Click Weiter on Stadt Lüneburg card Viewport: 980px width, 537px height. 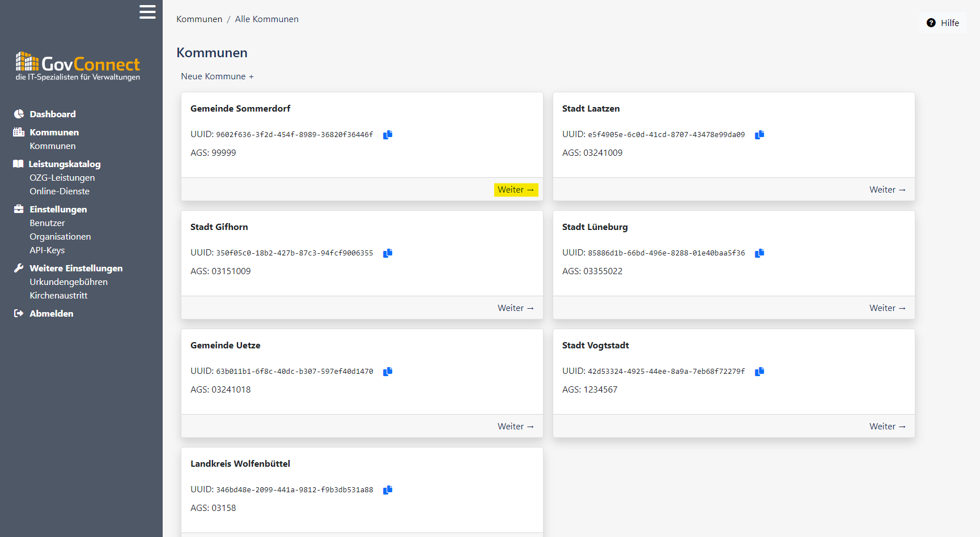pyautogui.click(x=888, y=308)
